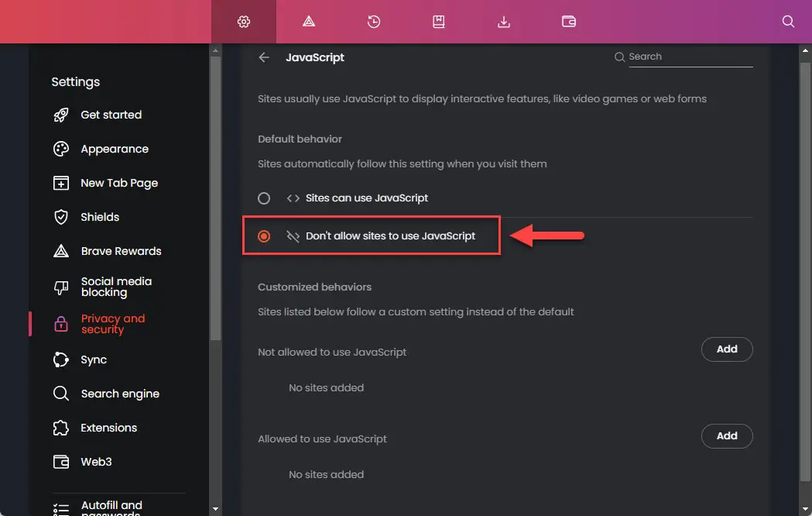Click the thumbs-down icon for Social media blocking
Viewport: 812px width, 516px height.
click(x=61, y=287)
